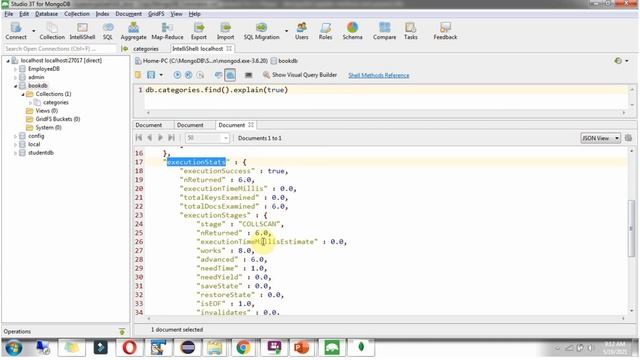Image resolution: width=640 pixels, height=360 pixels.
Task: Click the Import toolbar icon
Action: point(225,31)
